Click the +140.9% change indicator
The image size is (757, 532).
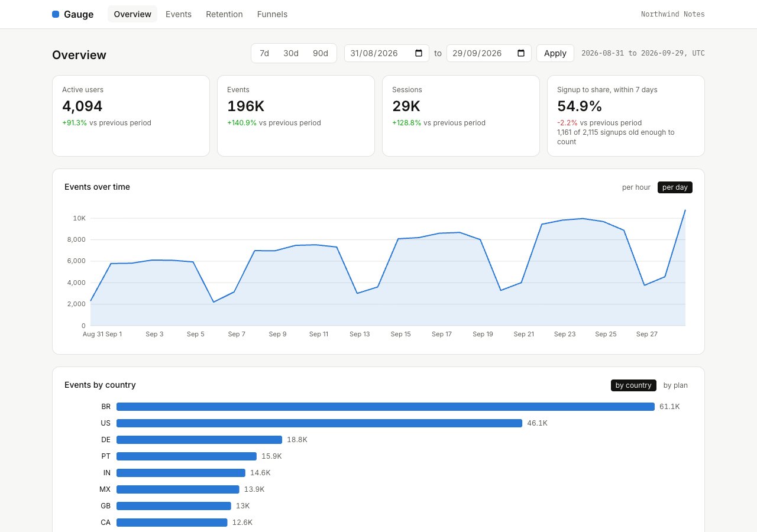coord(242,123)
